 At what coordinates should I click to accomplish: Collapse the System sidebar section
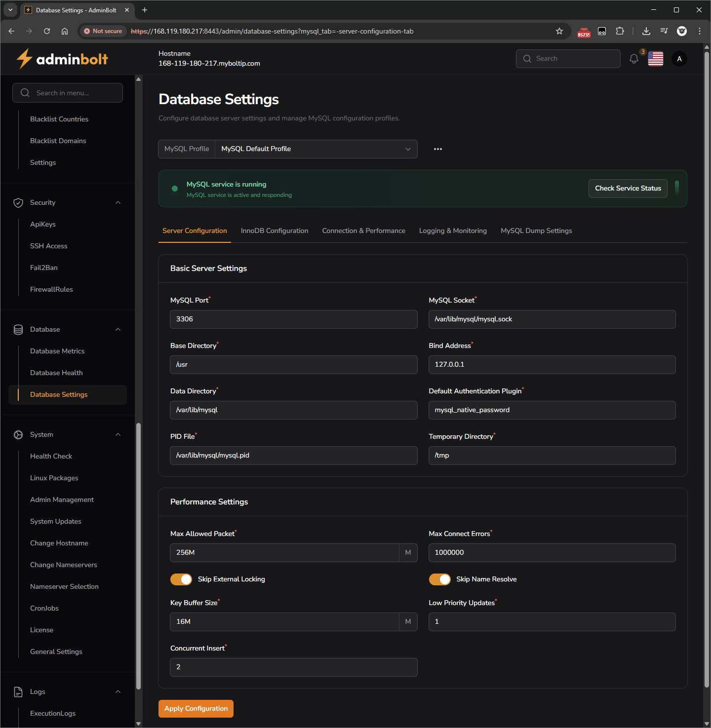[x=118, y=435]
